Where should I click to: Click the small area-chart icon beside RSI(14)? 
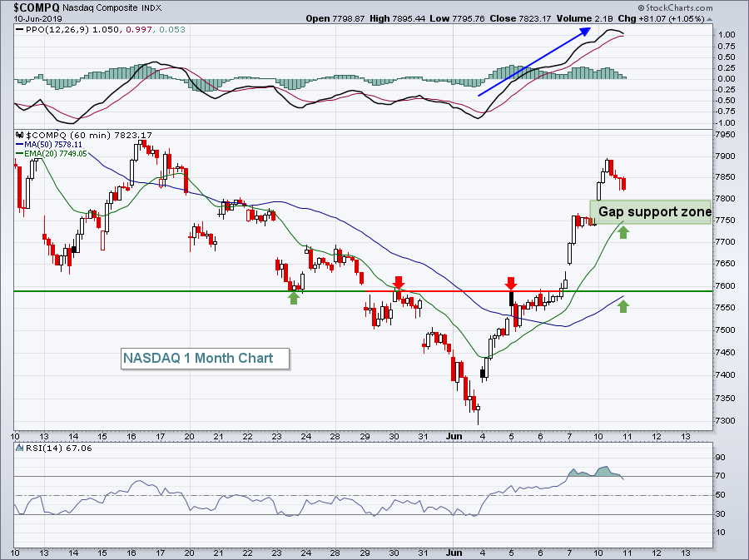click(19, 448)
